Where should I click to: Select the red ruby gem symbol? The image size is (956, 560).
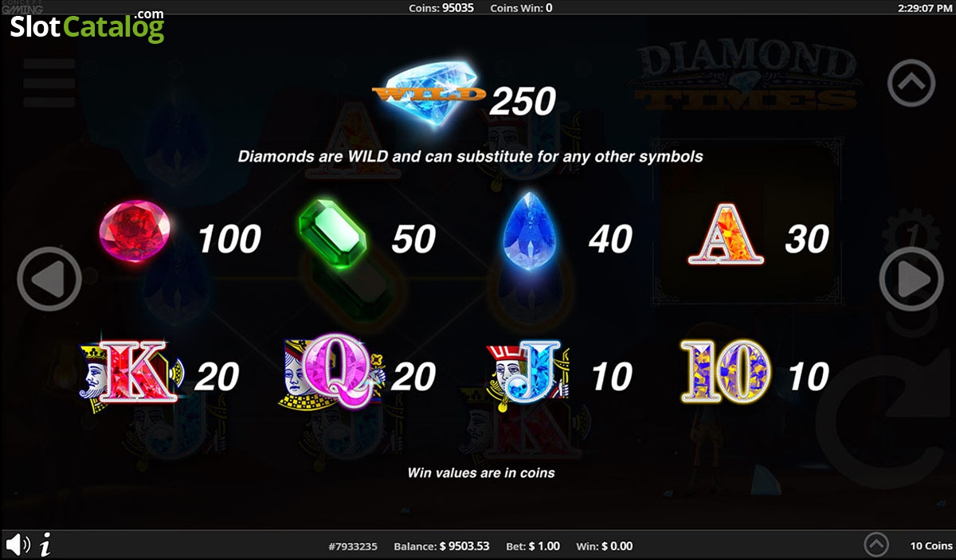click(135, 232)
